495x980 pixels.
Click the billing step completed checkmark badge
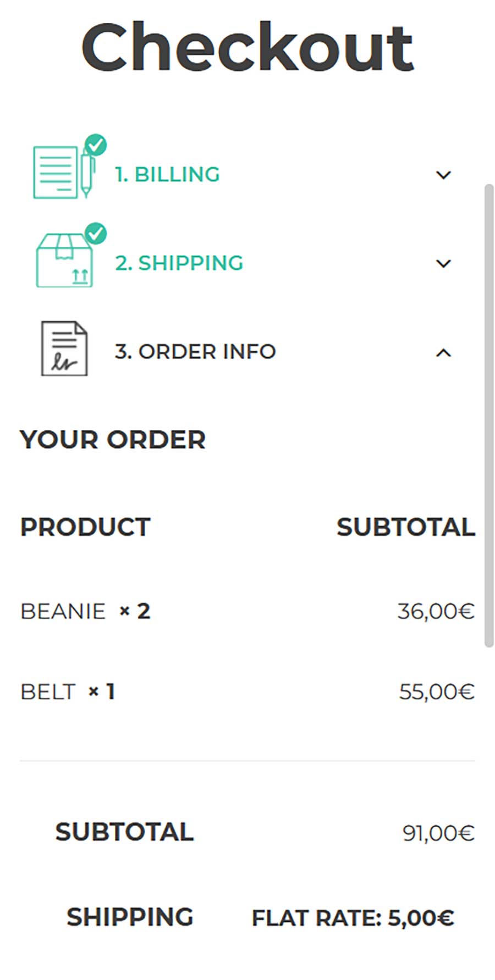[x=96, y=145]
